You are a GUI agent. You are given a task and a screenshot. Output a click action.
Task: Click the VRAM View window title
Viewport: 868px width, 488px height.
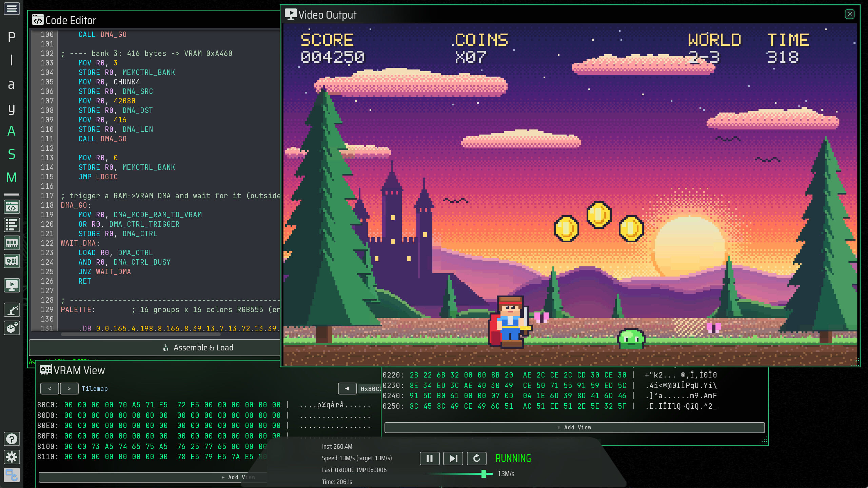click(x=79, y=370)
